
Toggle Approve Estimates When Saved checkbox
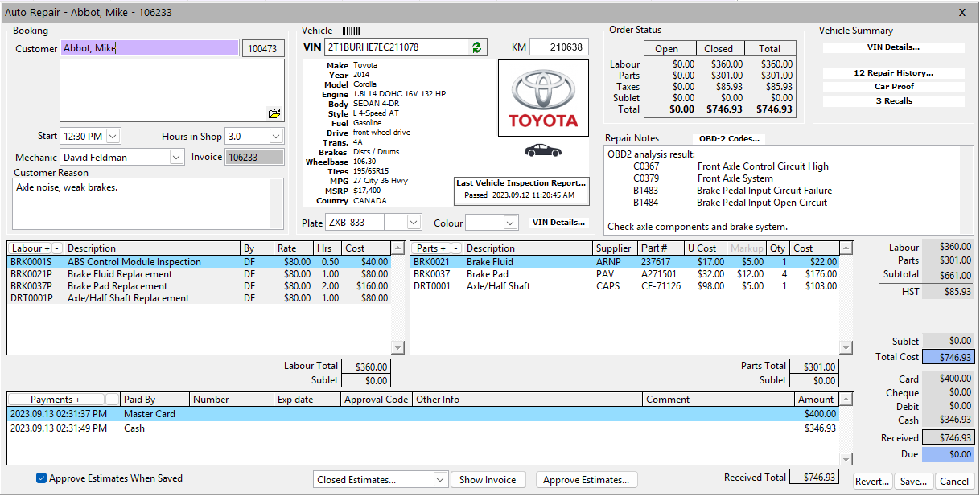pos(42,478)
